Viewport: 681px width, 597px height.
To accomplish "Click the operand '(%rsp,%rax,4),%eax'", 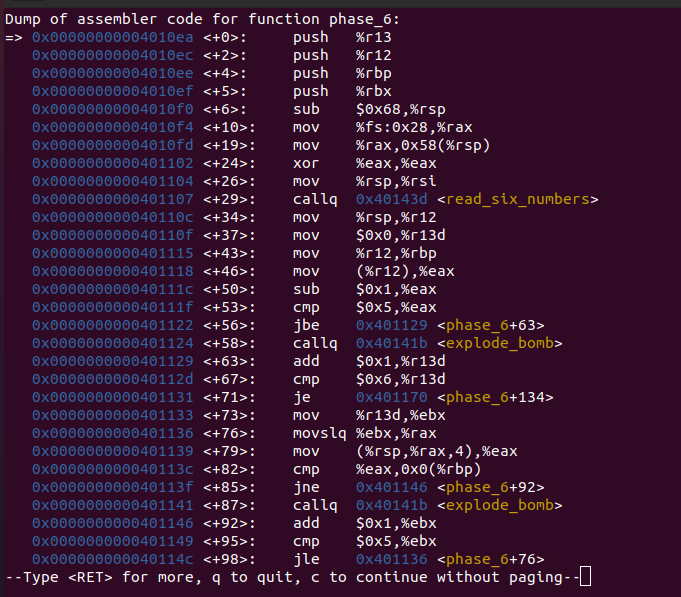I will pos(436,452).
